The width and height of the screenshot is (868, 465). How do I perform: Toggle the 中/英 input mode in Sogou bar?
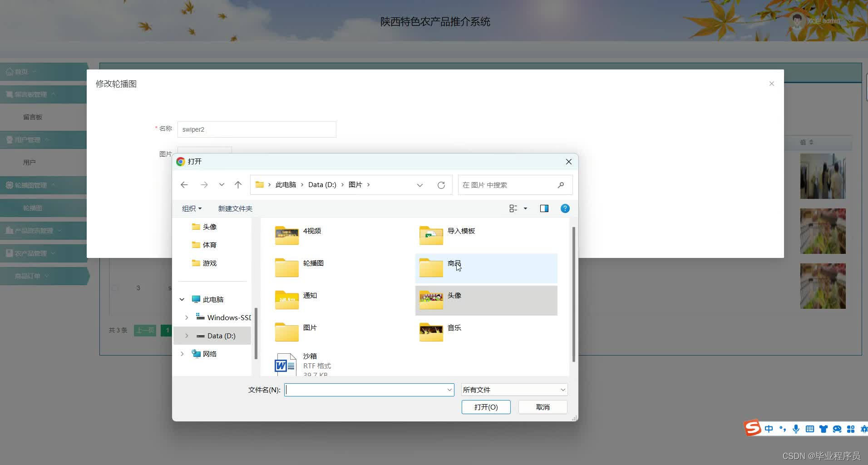[769, 429]
